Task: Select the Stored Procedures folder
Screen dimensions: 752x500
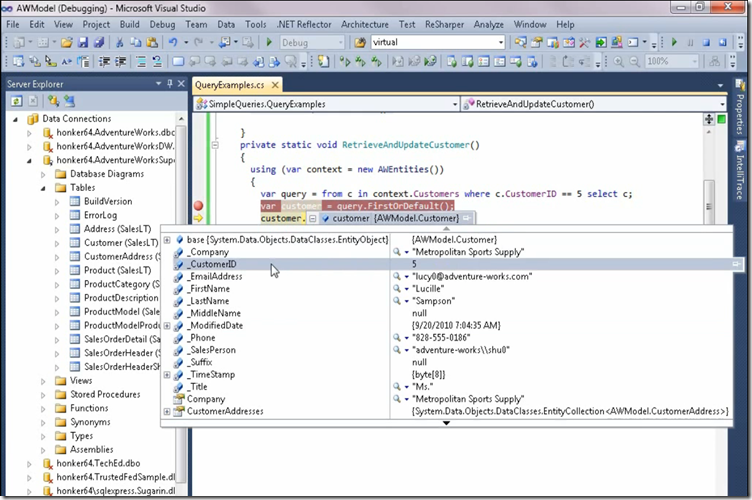Action: 105,395
